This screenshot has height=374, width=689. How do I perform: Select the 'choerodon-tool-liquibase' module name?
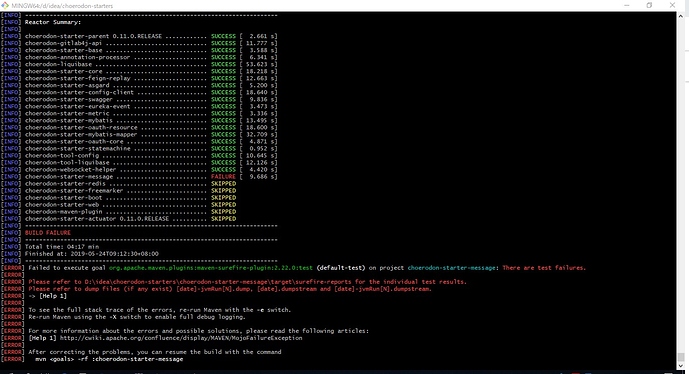point(67,163)
